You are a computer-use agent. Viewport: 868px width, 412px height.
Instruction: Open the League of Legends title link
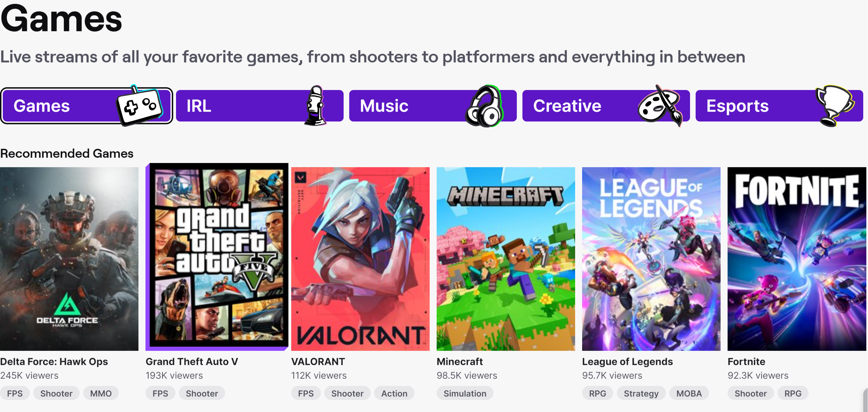tap(627, 362)
